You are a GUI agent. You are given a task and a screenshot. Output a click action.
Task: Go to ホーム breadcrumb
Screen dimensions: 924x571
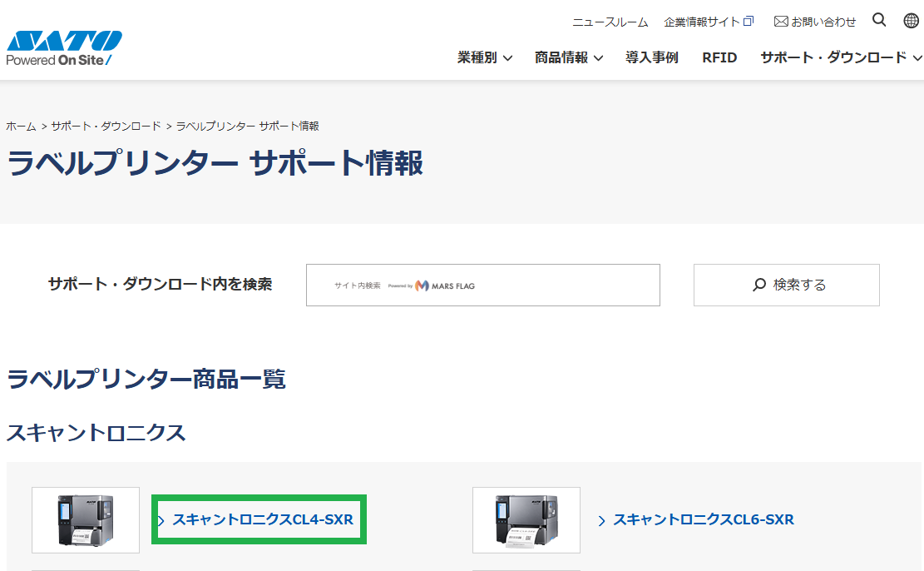(21, 127)
